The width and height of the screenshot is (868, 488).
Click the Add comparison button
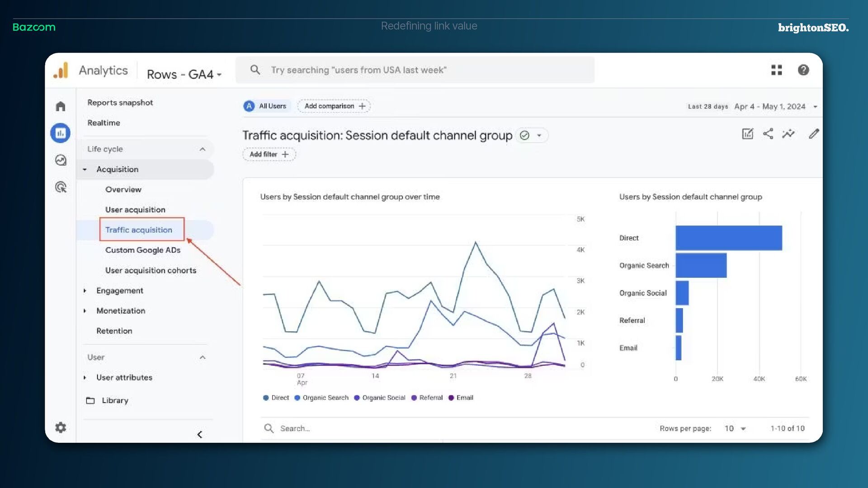[x=334, y=106]
